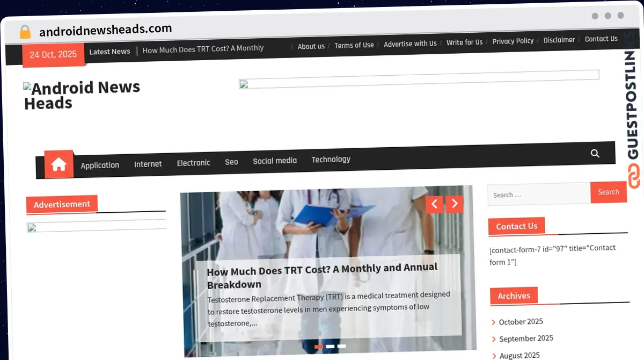Viewport: 644px width, 360px height.
Task: Expand the October 2025 archive entry
Action: [521, 321]
